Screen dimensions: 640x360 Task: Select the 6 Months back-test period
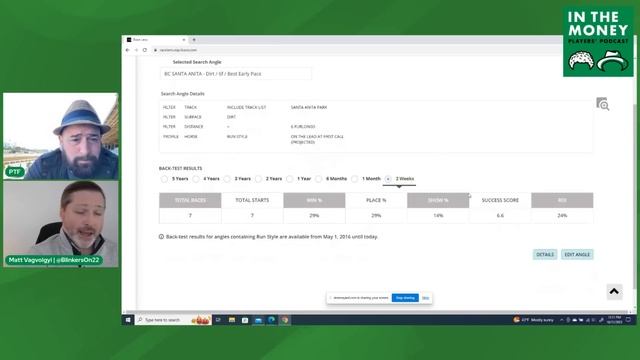point(319,179)
